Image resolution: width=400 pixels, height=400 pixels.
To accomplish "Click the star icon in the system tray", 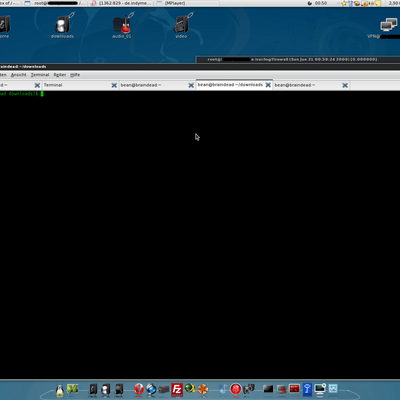I will coord(344,3).
